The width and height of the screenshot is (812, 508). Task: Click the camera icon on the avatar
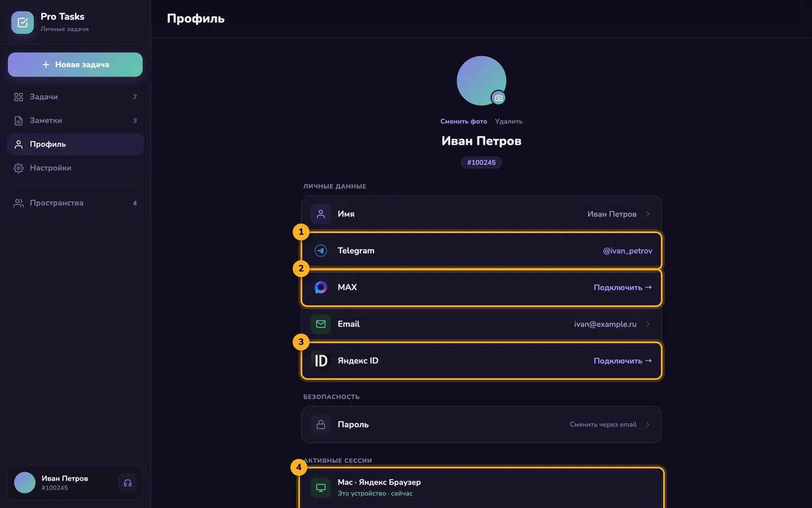(498, 98)
